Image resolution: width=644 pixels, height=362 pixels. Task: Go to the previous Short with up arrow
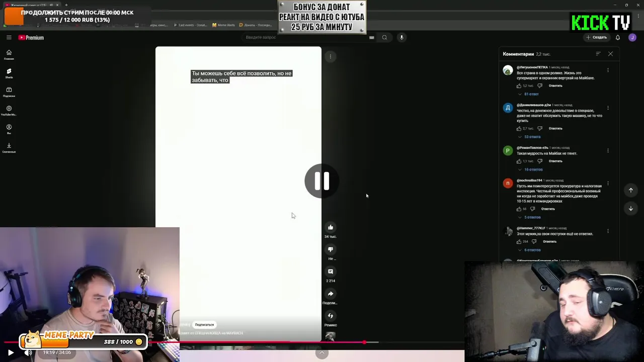(x=630, y=190)
